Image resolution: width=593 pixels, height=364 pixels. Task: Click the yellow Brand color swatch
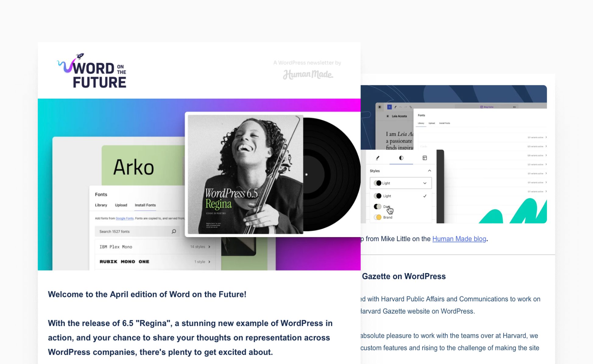pyautogui.click(x=378, y=217)
